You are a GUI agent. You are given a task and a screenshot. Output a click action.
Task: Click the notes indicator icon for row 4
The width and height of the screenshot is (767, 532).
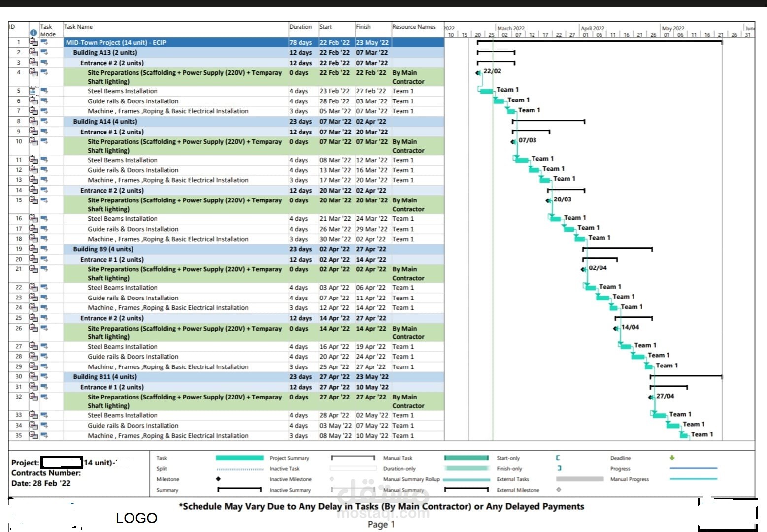pos(33,72)
